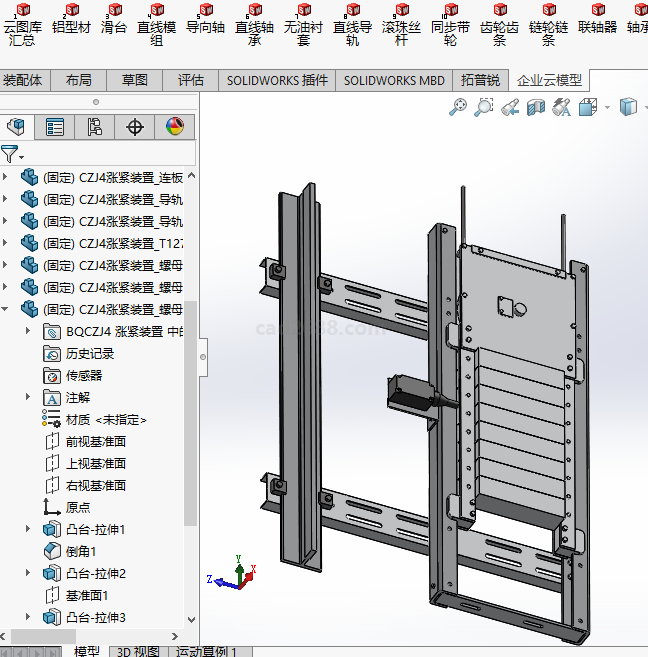Expand the 凸台-拉伸1 feature node
This screenshot has width=648, height=657.
[28, 529]
